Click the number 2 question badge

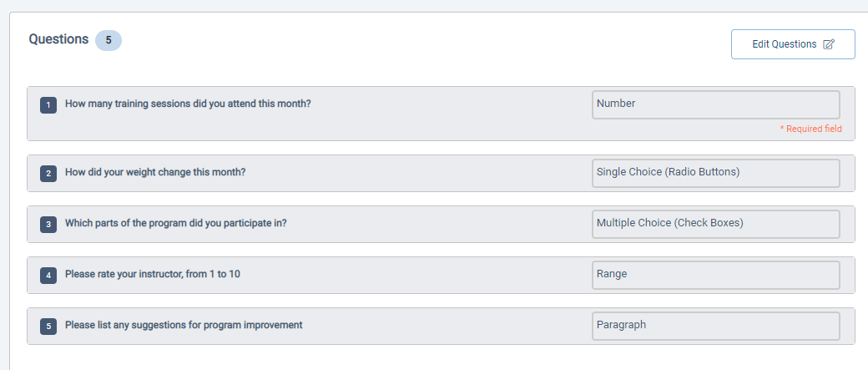pyautogui.click(x=48, y=173)
